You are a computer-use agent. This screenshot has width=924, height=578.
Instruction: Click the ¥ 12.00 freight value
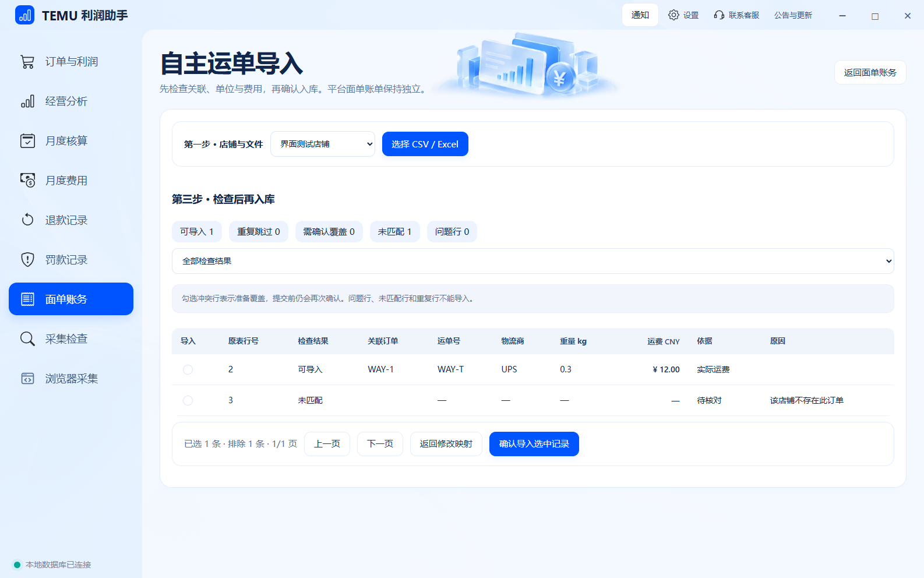(666, 369)
